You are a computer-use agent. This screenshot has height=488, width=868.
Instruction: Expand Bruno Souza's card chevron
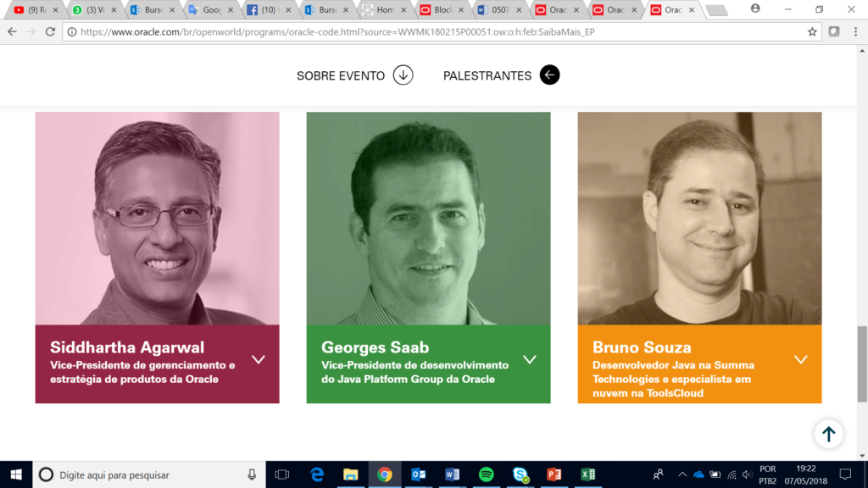click(x=801, y=359)
